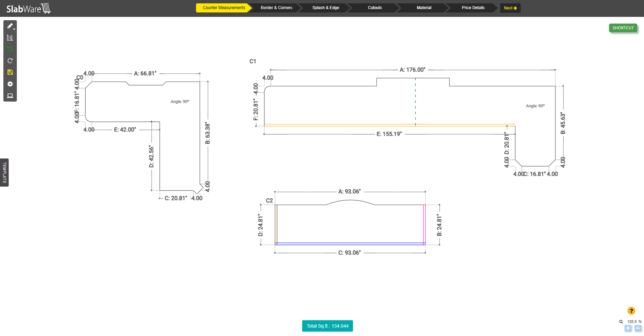The width and height of the screenshot is (644, 336).
Task: Click the green SHORTCUT button
Action: tap(623, 28)
